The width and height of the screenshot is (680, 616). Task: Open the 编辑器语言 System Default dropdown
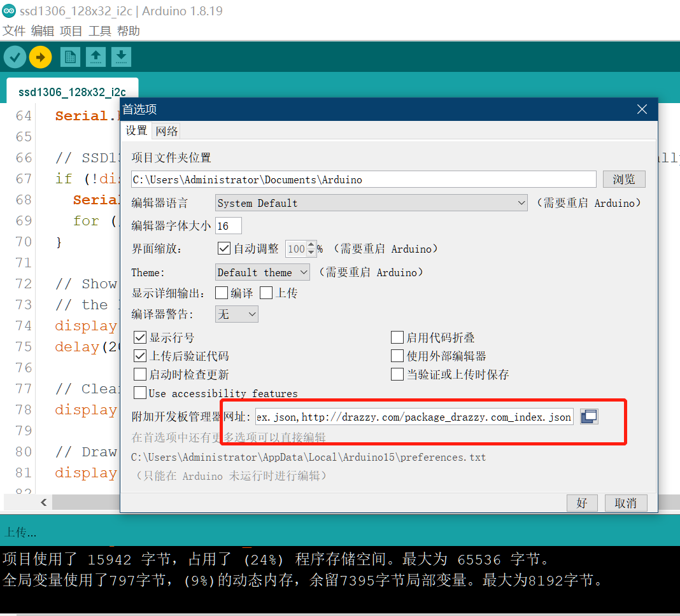[371, 203]
